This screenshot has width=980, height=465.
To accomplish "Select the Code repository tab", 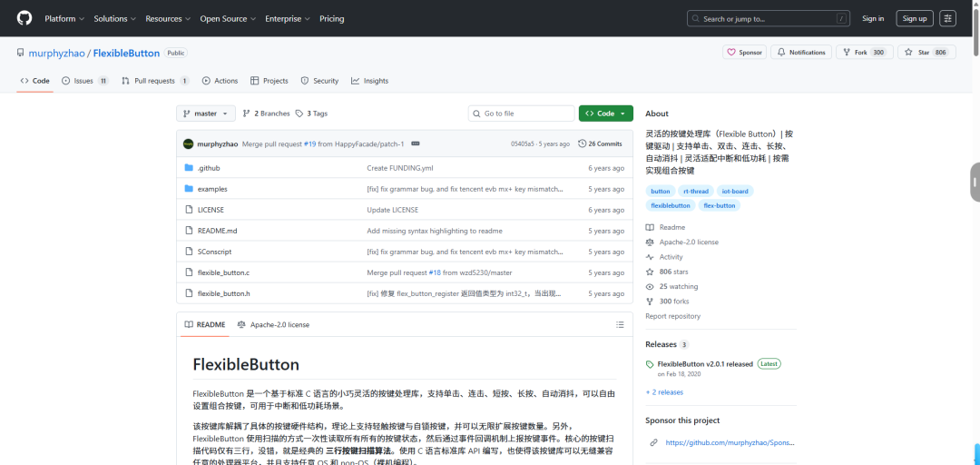I will [x=35, y=81].
